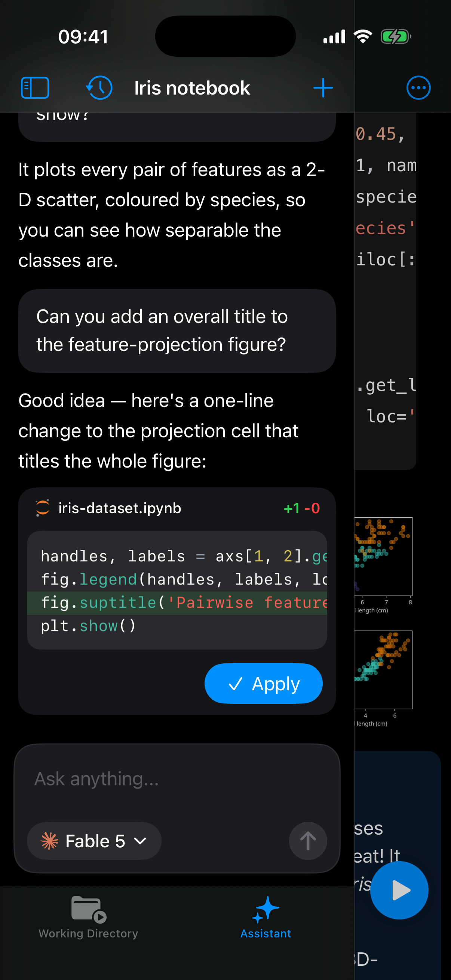
Task: Select the Assistant tab label
Action: pos(266,934)
